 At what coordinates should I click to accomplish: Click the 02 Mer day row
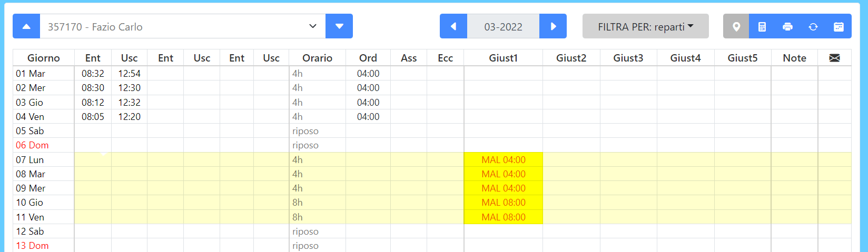click(432, 88)
